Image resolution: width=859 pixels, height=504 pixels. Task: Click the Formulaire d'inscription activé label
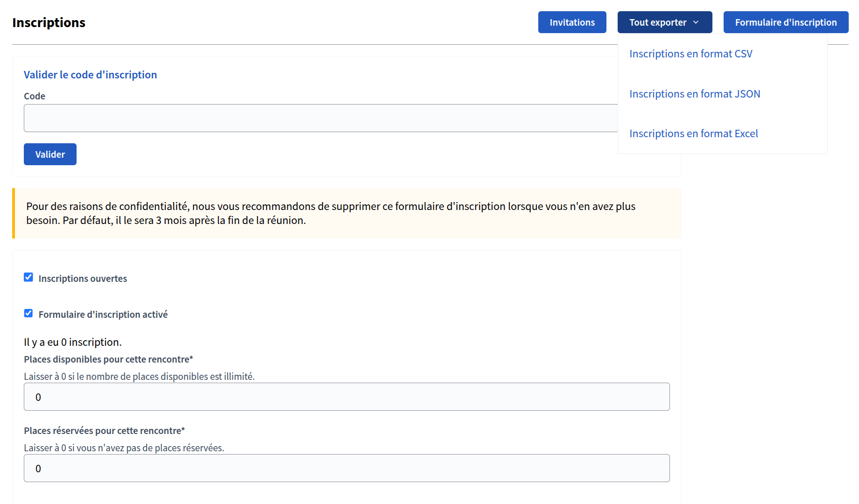(x=103, y=315)
